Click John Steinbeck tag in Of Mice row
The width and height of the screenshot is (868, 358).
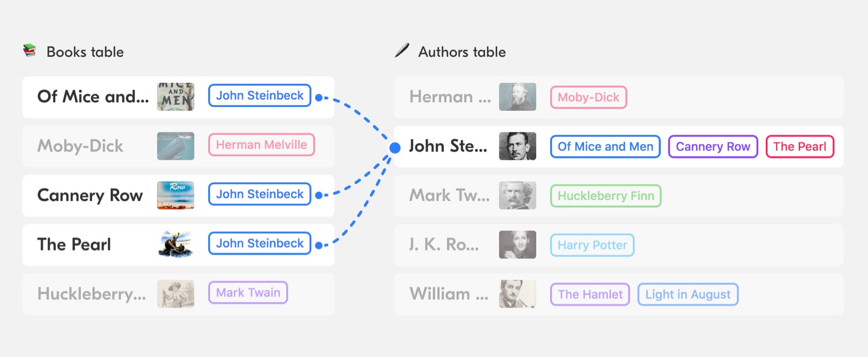[260, 96]
